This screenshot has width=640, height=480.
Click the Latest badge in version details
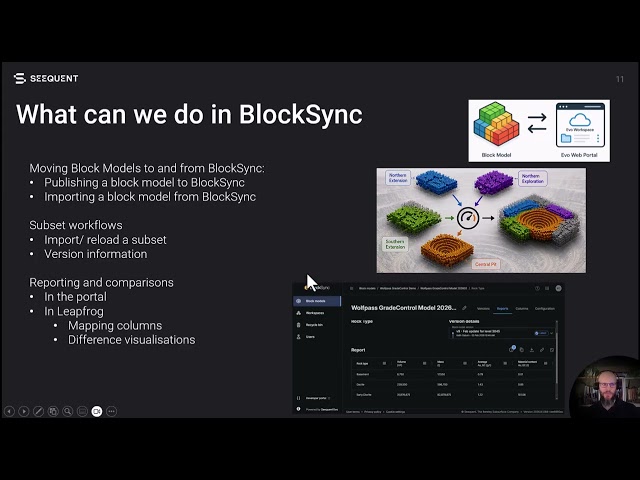(x=541, y=333)
